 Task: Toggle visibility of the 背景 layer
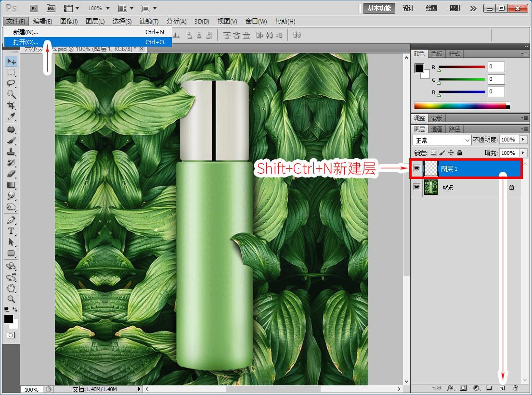pos(416,187)
